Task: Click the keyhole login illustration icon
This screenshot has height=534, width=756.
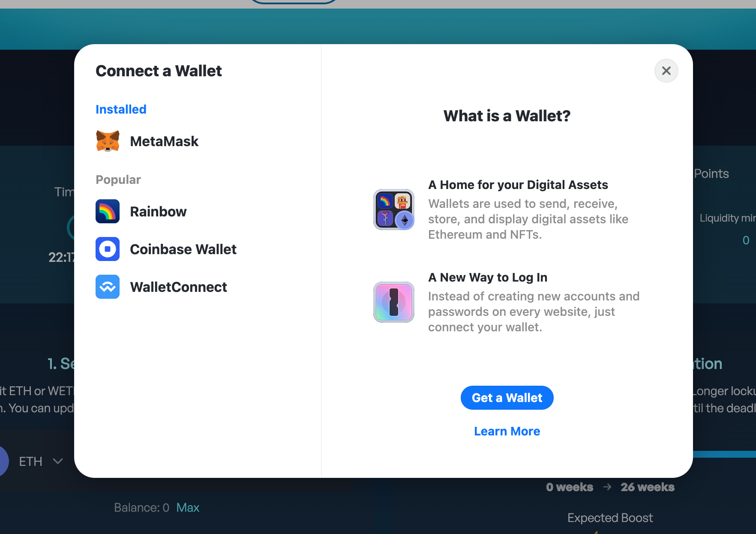Action: coord(394,302)
